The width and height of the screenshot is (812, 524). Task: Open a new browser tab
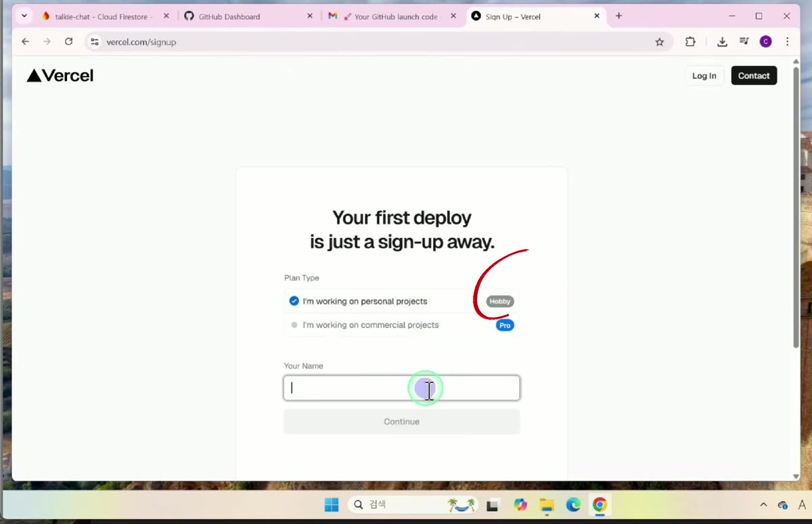(x=618, y=16)
